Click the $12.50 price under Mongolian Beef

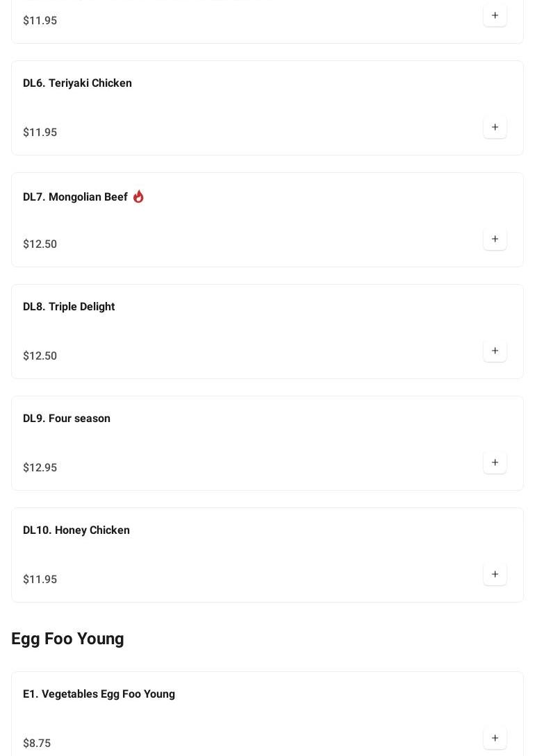(40, 244)
